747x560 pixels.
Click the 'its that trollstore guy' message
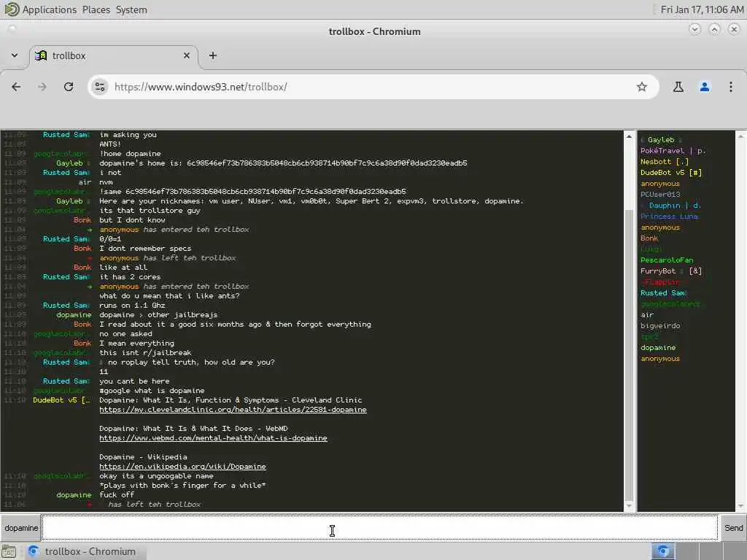click(x=150, y=211)
